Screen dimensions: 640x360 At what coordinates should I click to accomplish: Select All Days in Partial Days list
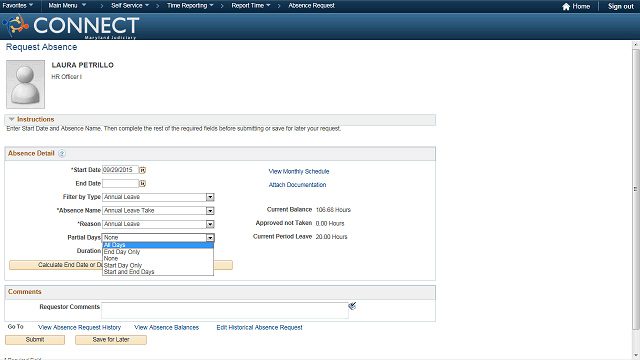158,245
